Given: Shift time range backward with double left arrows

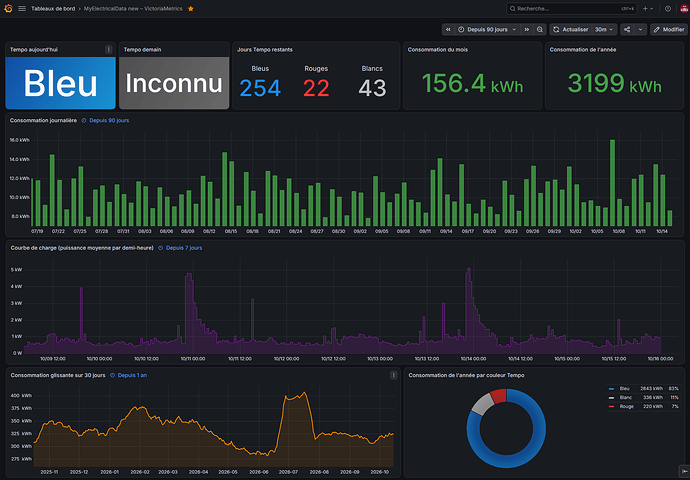Looking at the screenshot, I should tap(448, 29).
